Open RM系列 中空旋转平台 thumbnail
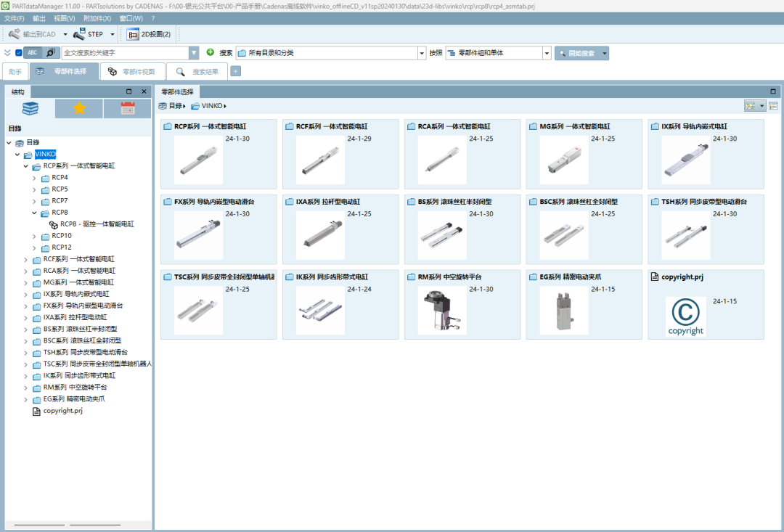Image resolution: width=784 pixels, height=532 pixels. [x=442, y=311]
